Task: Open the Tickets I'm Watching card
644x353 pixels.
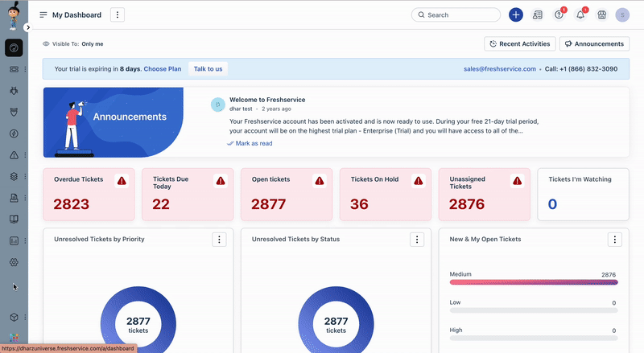Action: pyautogui.click(x=583, y=195)
